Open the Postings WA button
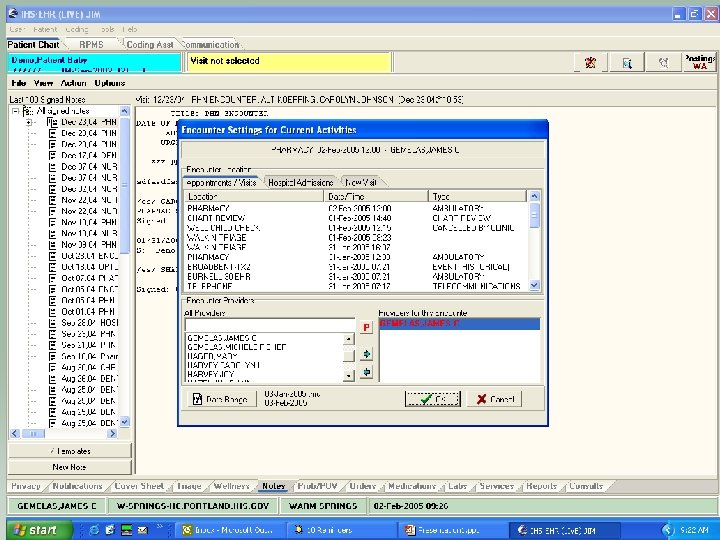Image resolution: width=720 pixels, height=540 pixels. tap(699, 62)
